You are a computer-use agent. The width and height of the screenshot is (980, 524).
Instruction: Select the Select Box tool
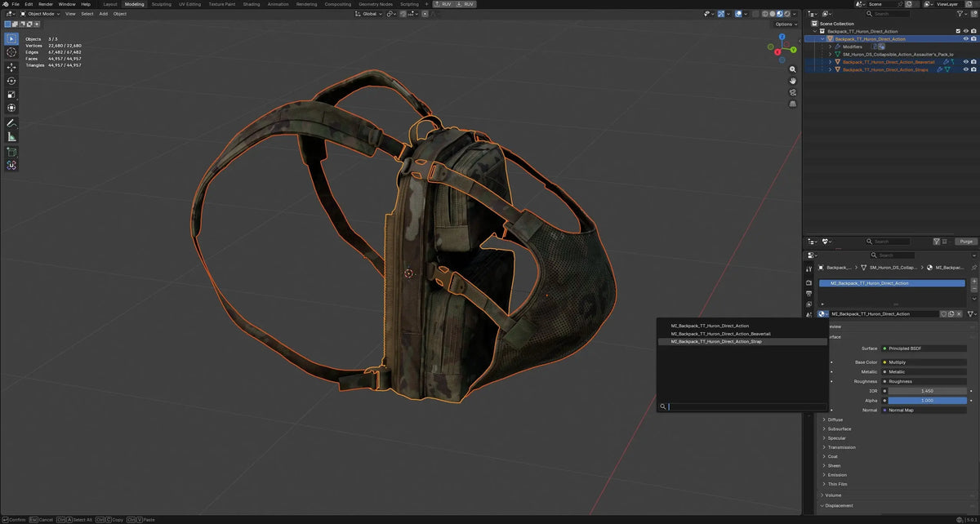(11, 39)
